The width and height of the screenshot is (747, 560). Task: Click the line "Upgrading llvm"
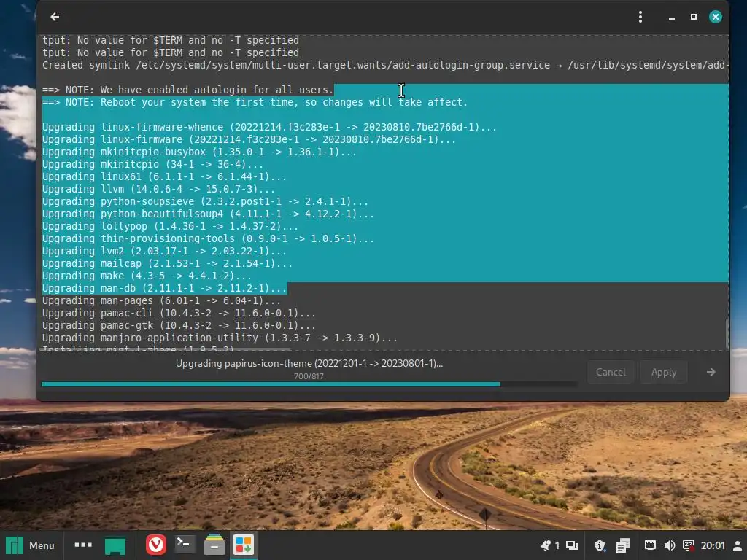point(158,189)
